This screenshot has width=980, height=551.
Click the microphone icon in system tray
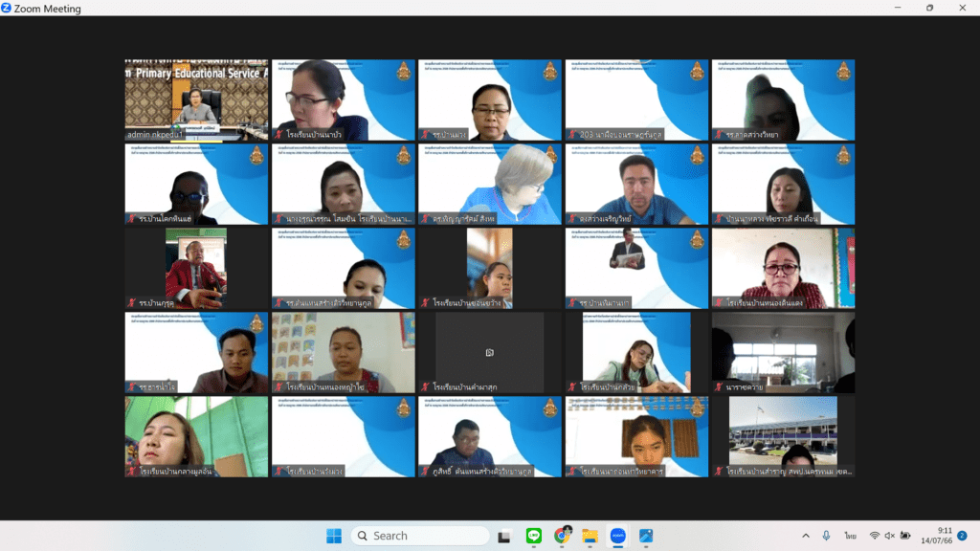pos(826,536)
